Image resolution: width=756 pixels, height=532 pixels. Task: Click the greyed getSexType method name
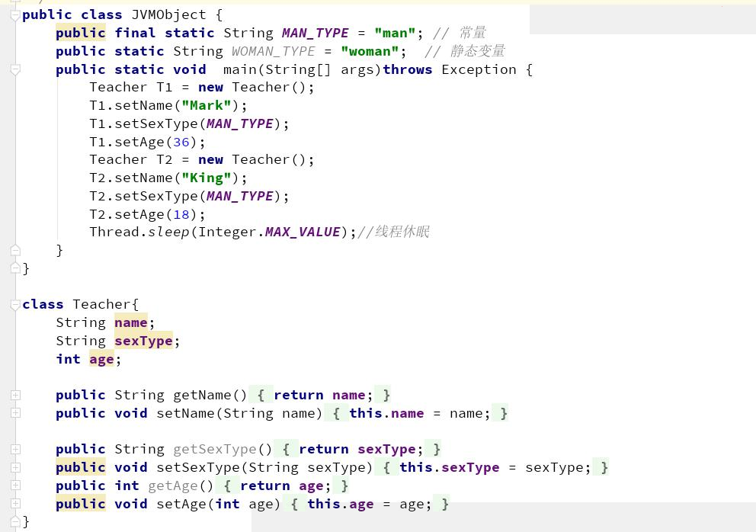pyautogui.click(x=215, y=449)
